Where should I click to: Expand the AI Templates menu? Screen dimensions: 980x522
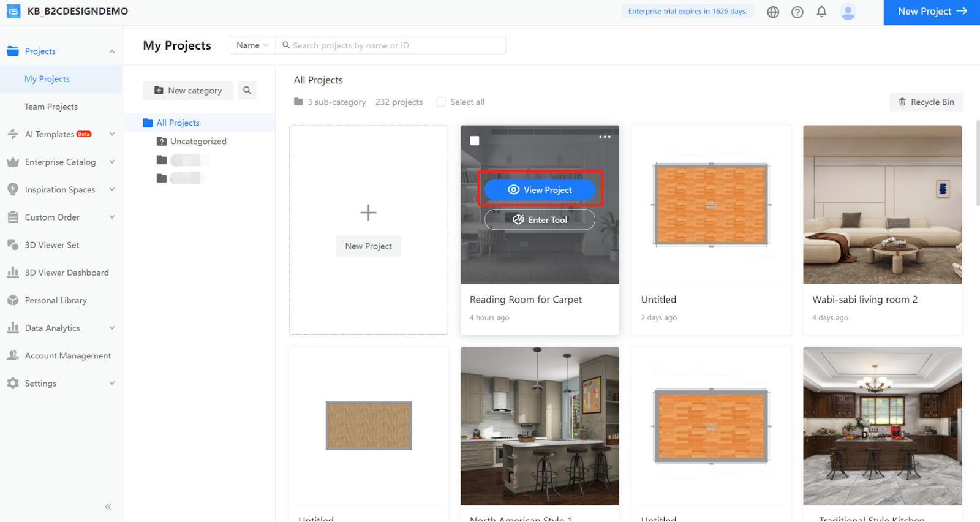tap(112, 134)
